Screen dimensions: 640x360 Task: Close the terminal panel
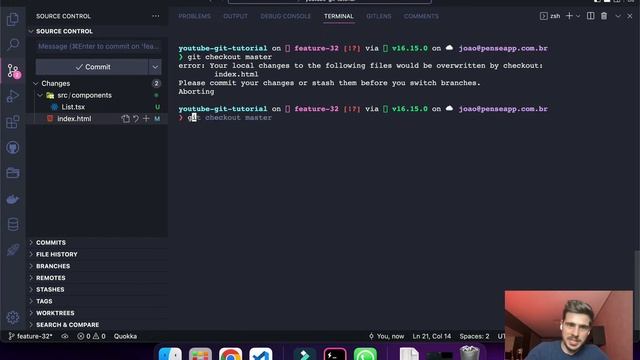coord(629,16)
